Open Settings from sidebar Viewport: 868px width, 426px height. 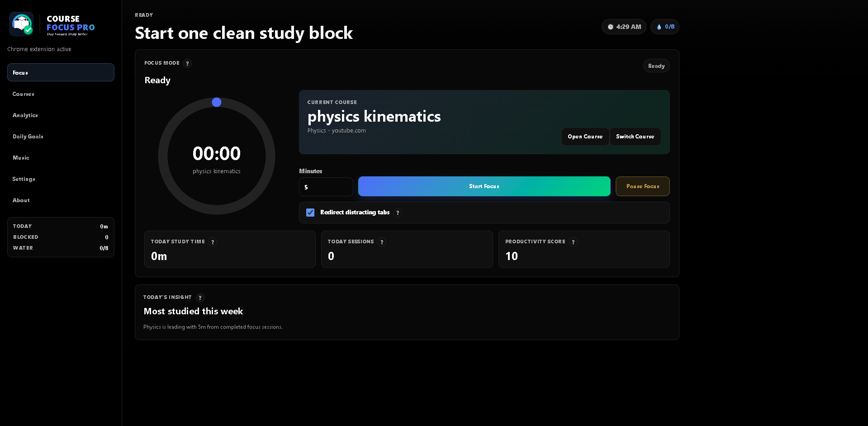pos(61,179)
